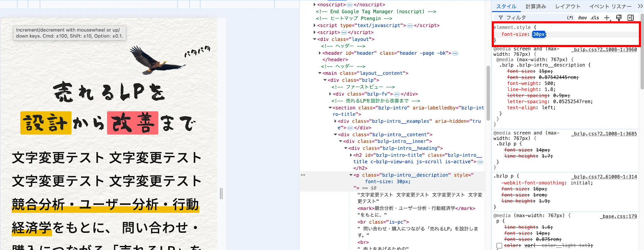This screenshot has width=644, height=250.
Task: Open the 計算済み tab
Action: coord(536,6)
